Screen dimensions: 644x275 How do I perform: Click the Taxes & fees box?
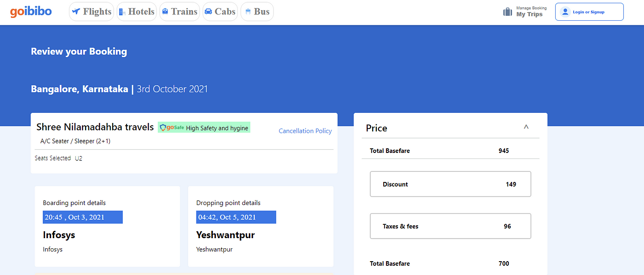450,226
